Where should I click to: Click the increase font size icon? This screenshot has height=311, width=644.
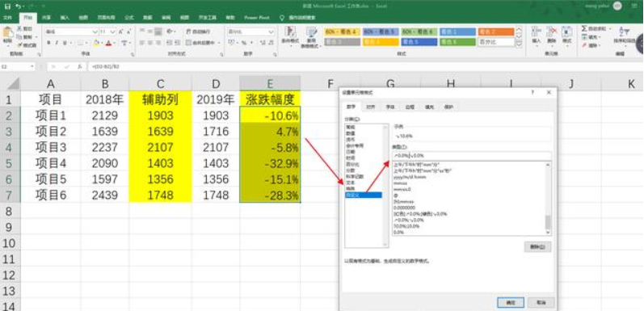[121, 32]
